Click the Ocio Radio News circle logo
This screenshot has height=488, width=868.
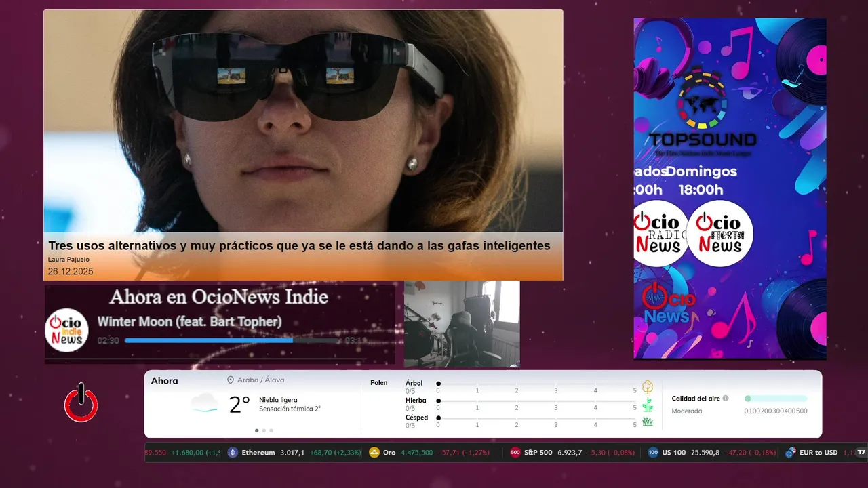pos(660,234)
